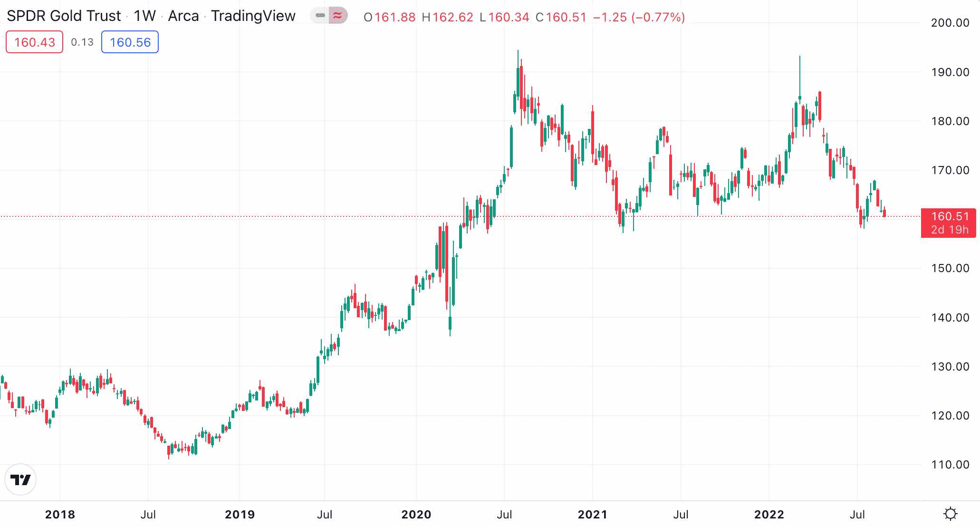Click the change value −1.25 (−0.77%)
Image resolution: width=980 pixels, height=527 pixels.
click(639, 17)
